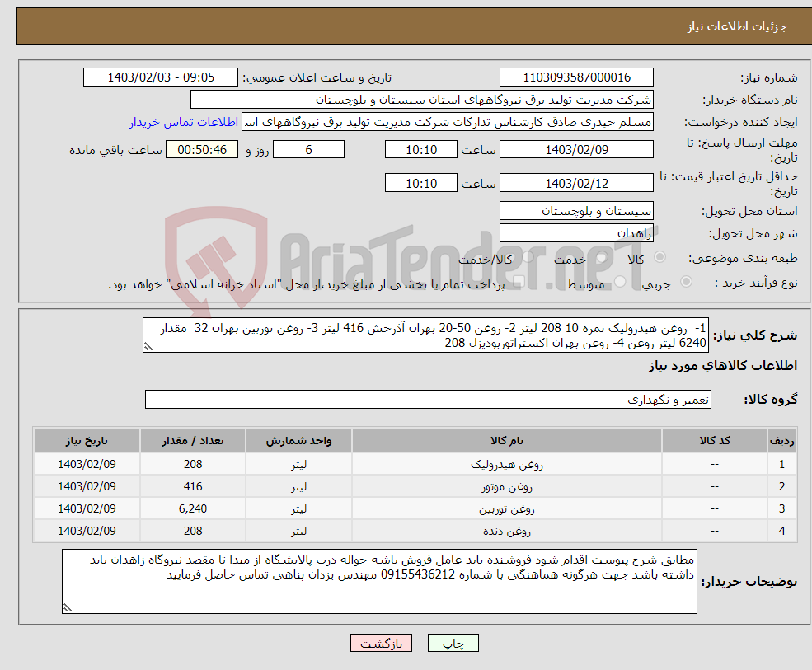Image resolution: width=812 pixels, height=670 pixels.
Task: Click the goods group تعمیر و نگهداری field
Action: (429, 399)
